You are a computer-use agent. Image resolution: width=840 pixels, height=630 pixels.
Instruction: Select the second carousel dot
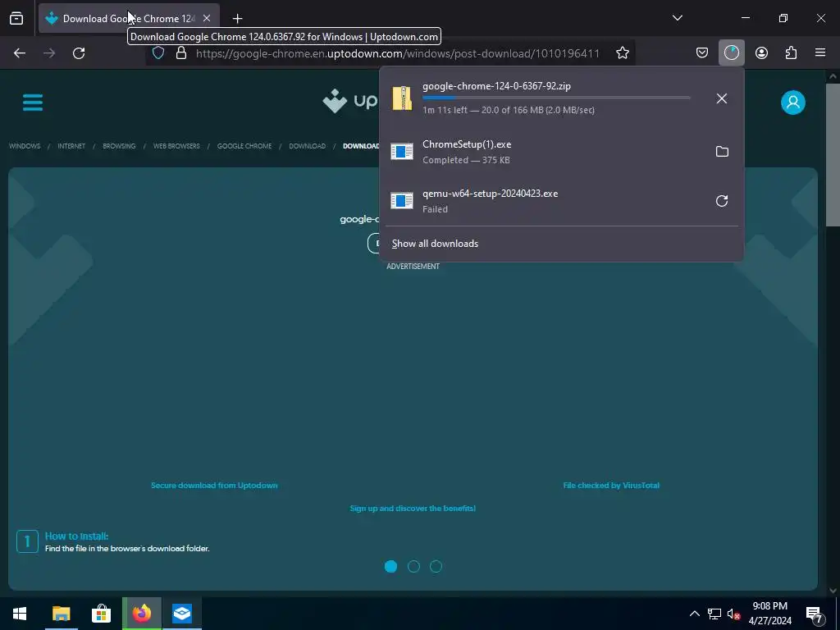413,566
